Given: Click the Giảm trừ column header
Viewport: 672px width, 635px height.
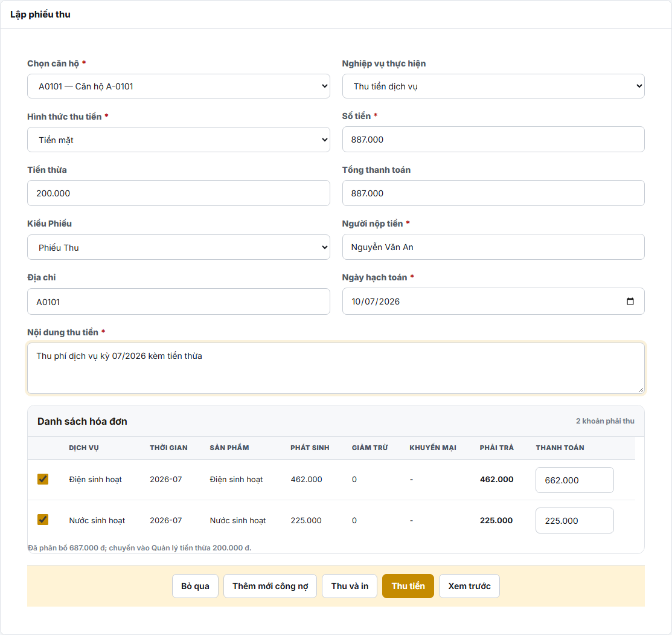Looking at the screenshot, I should (370, 448).
